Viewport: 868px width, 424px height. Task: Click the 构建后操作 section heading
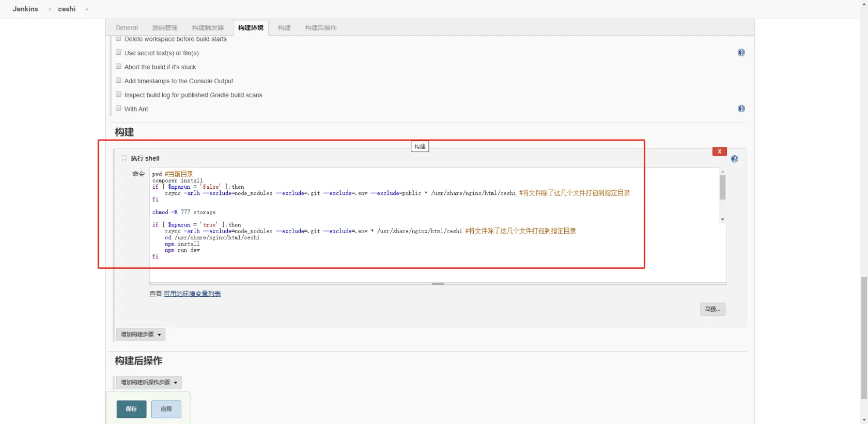click(x=138, y=361)
